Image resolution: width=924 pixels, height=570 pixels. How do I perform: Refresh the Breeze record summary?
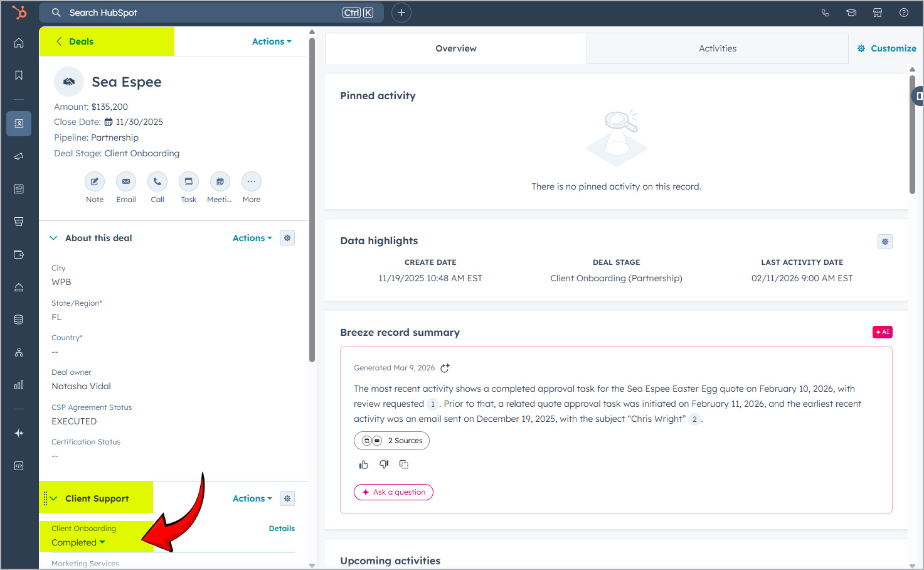point(445,368)
